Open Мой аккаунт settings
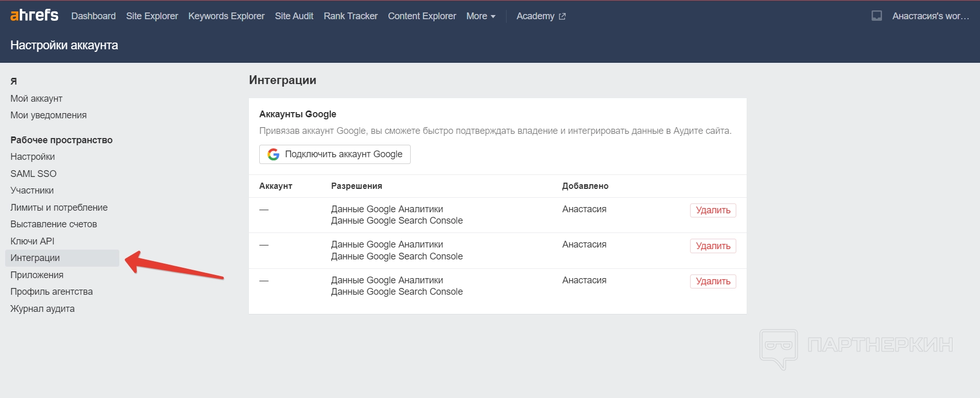980x398 pixels. (36, 99)
